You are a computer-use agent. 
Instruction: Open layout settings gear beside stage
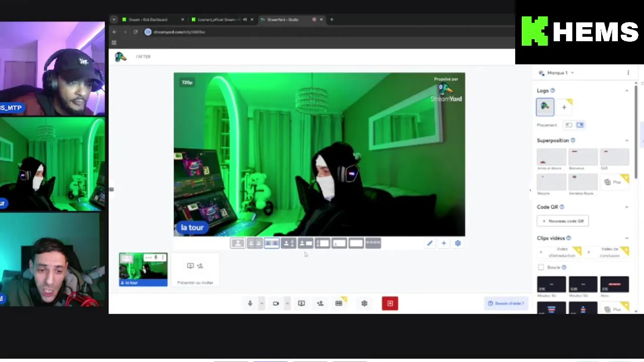pyautogui.click(x=458, y=243)
